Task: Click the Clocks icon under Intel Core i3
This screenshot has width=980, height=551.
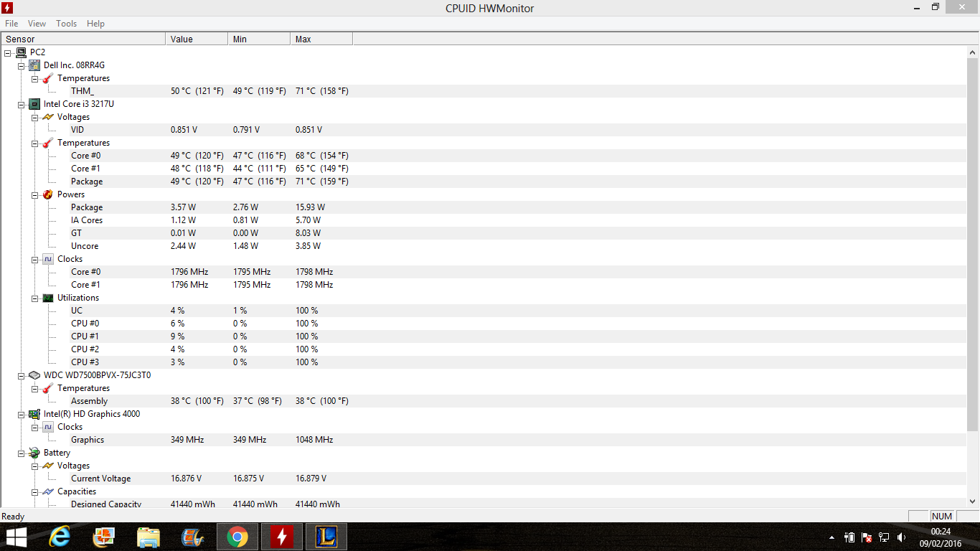Action: point(48,259)
